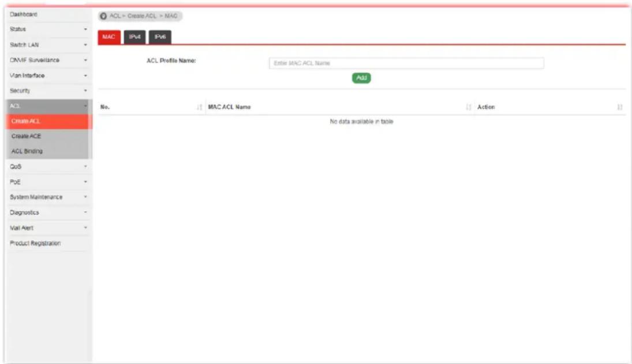Expand the Diagnostics menu arrow
Image resolution: width=632 pixels, height=364 pixels.
click(x=85, y=212)
